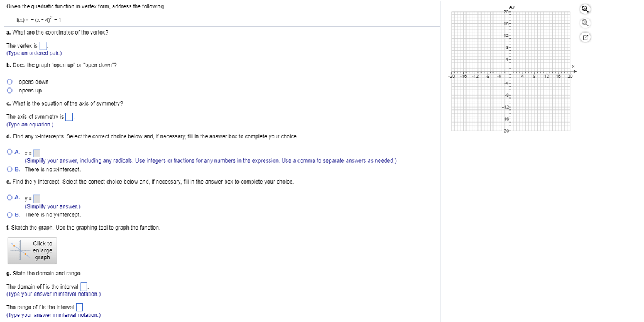Click the range 'Type your answer in interval notation.' hint
This screenshot has width=644, height=322.
click(53, 315)
